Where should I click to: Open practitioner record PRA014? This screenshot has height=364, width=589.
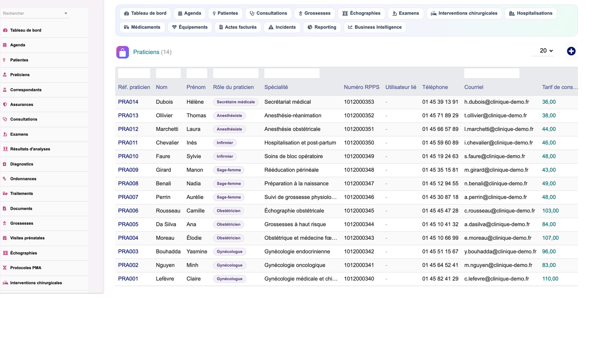[128, 102]
